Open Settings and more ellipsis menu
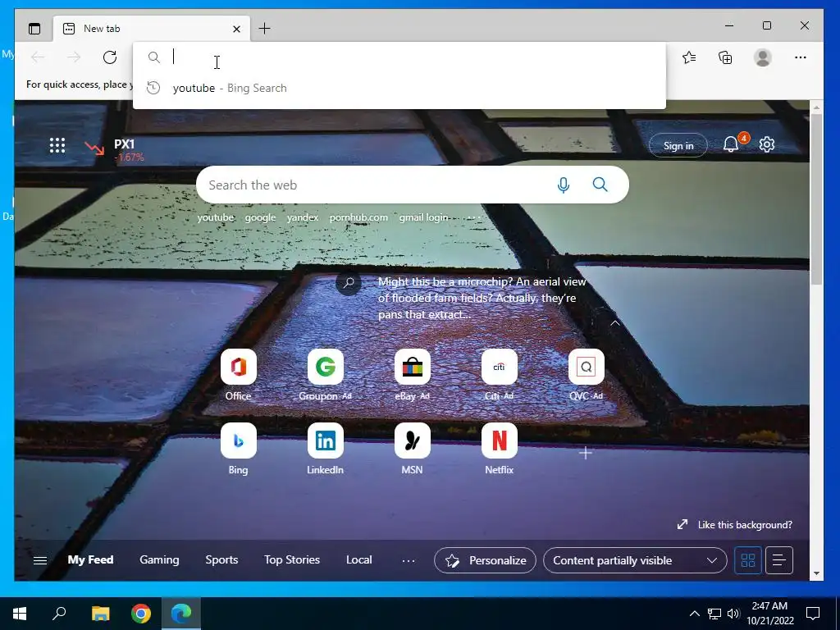The image size is (840, 630). [801, 57]
